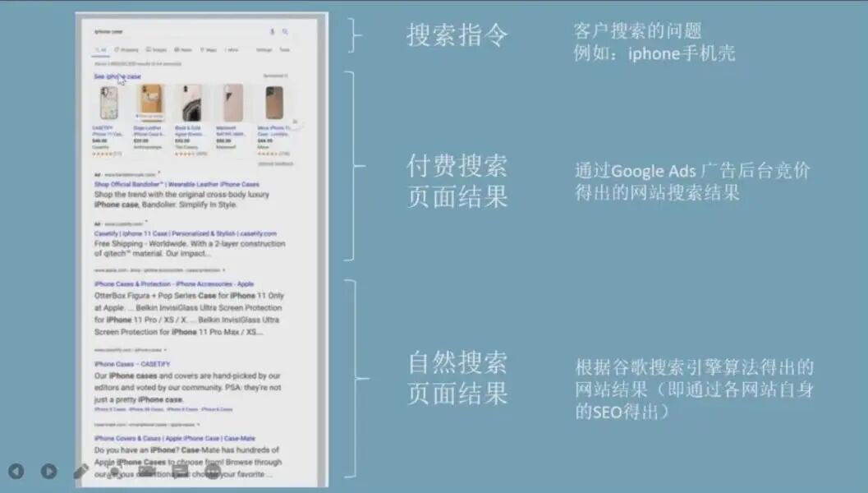Image resolution: width=868 pixels, height=493 pixels.
Task: Open the More tab menu
Action: point(232,50)
